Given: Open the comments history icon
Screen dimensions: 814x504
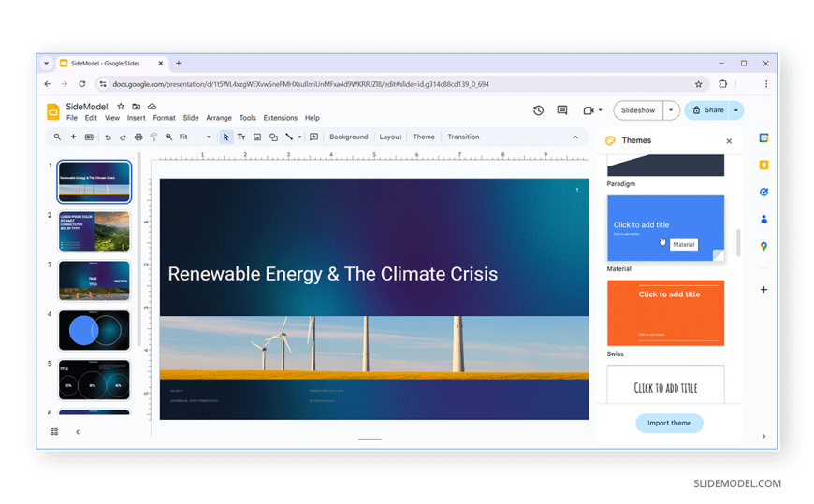Looking at the screenshot, I should click(x=562, y=110).
